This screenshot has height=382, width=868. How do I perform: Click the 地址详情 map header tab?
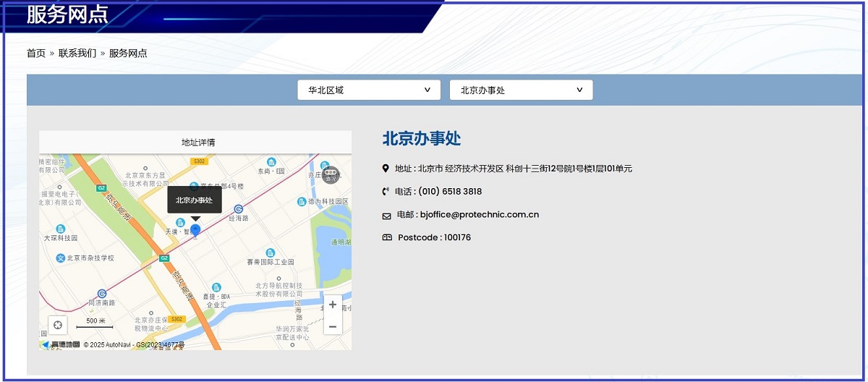197,143
